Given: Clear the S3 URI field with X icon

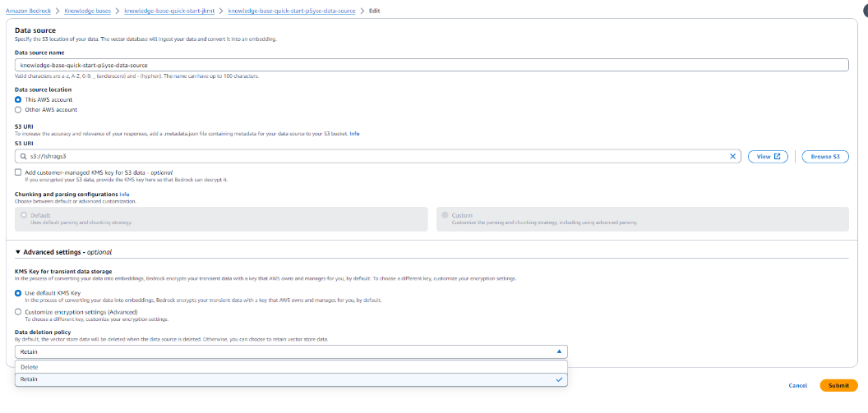Looking at the screenshot, I should (x=732, y=157).
